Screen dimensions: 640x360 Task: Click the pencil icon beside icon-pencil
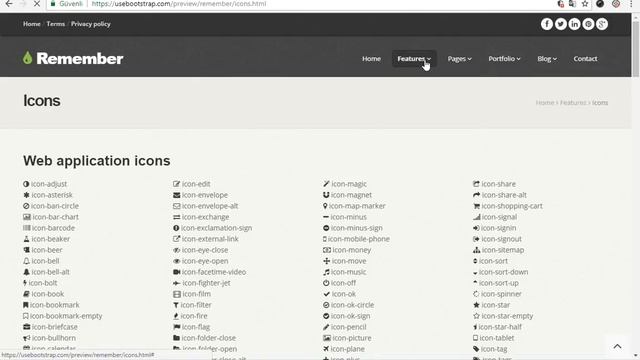pos(326,327)
